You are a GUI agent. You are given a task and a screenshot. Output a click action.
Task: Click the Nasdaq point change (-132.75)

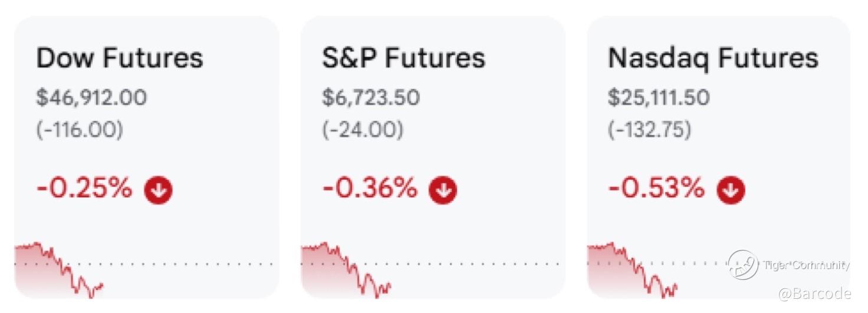point(649,130)
